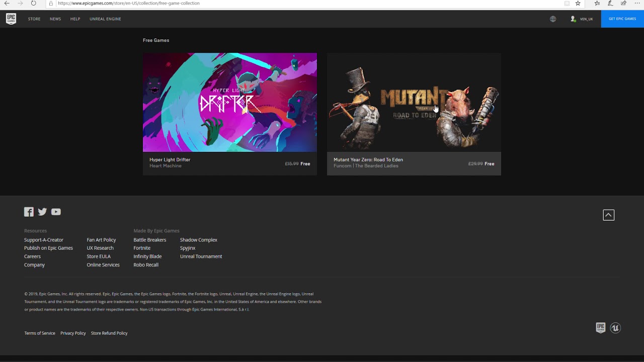This screenshot has height=362, width=644.
Task: Open the Shadow Complex link
Action: (x=199, y=240)
